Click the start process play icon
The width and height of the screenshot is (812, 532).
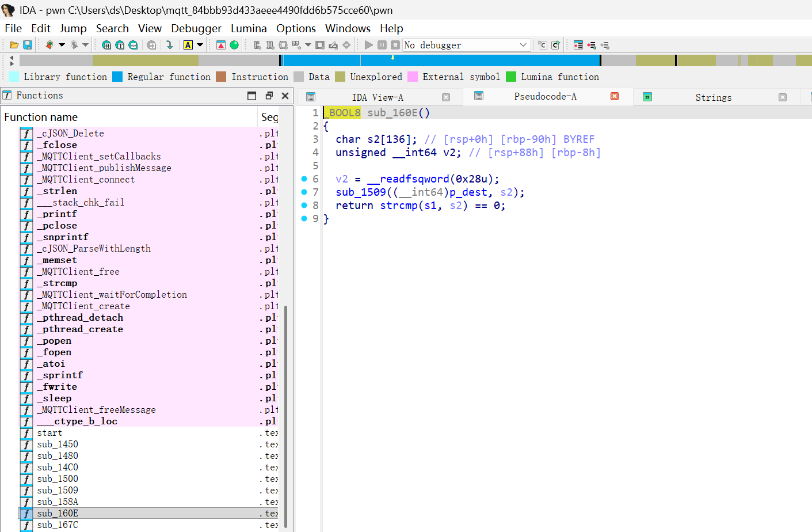click(369, 45)
